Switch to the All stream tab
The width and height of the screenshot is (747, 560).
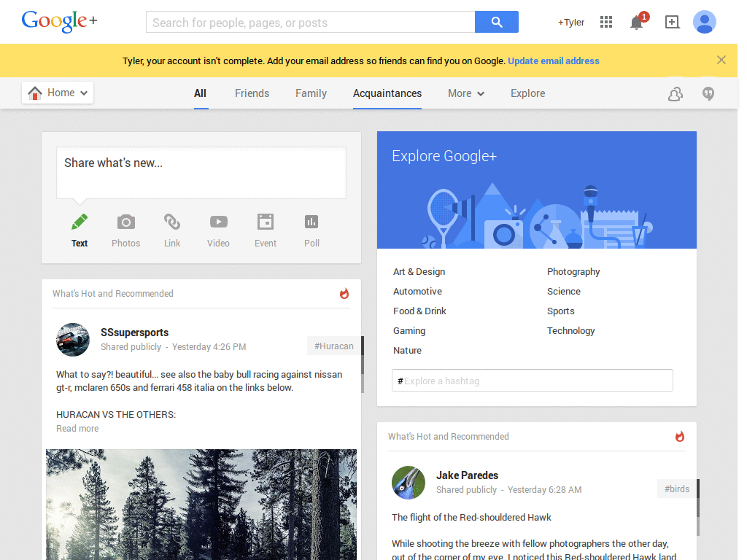coord(200,93)
